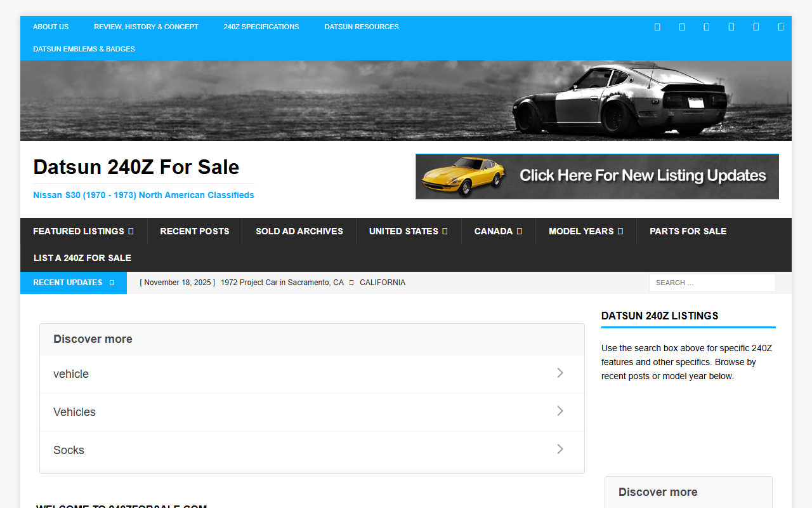
Task: Open the 'Socks' Discover more suggestion
Action: click(x=312, y=450)
